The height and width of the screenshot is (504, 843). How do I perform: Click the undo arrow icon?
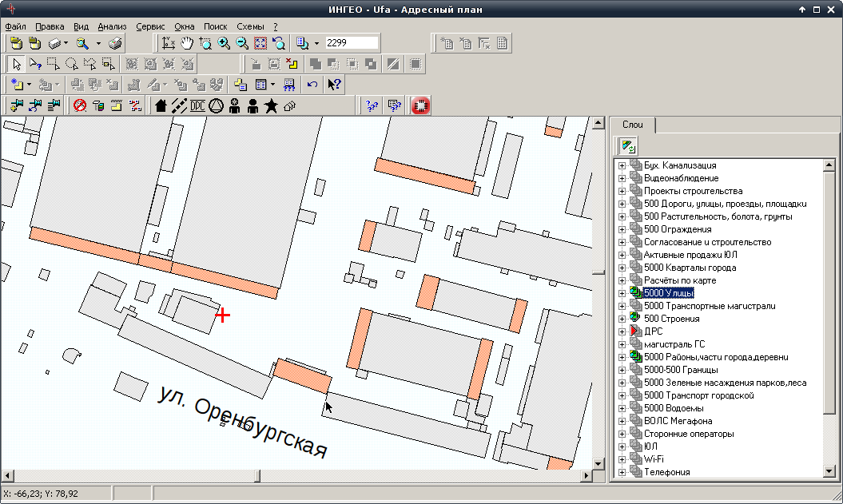312,85
